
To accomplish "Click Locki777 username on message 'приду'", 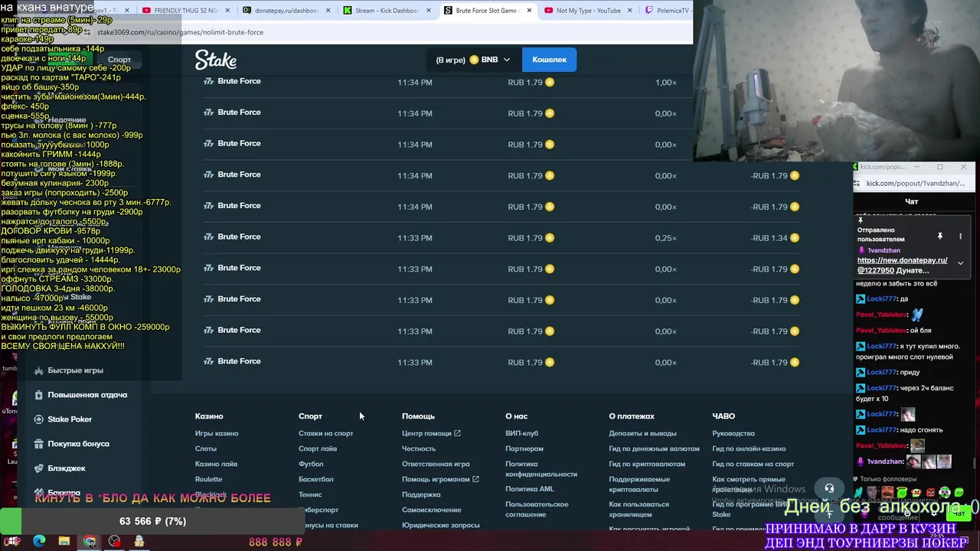I will [882, 372].
